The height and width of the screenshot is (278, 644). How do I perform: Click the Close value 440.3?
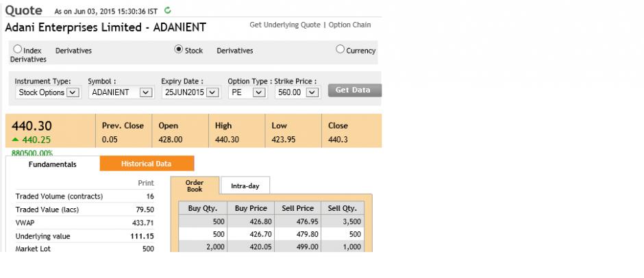(x=338, y=140)
